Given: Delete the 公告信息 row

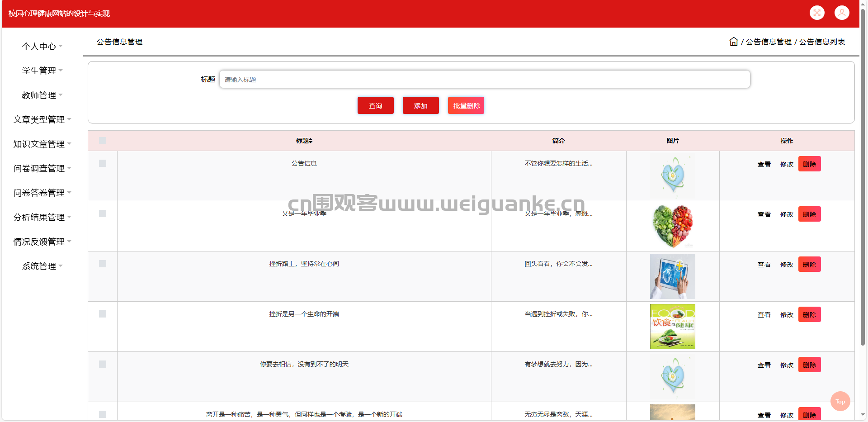Looking at the screenshot, I should coord(809,164).
